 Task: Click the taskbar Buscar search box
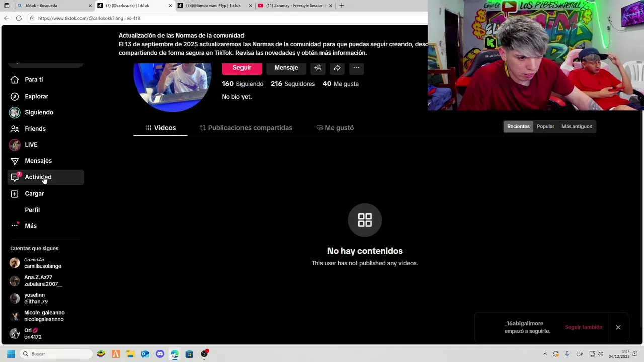point(56,354)
